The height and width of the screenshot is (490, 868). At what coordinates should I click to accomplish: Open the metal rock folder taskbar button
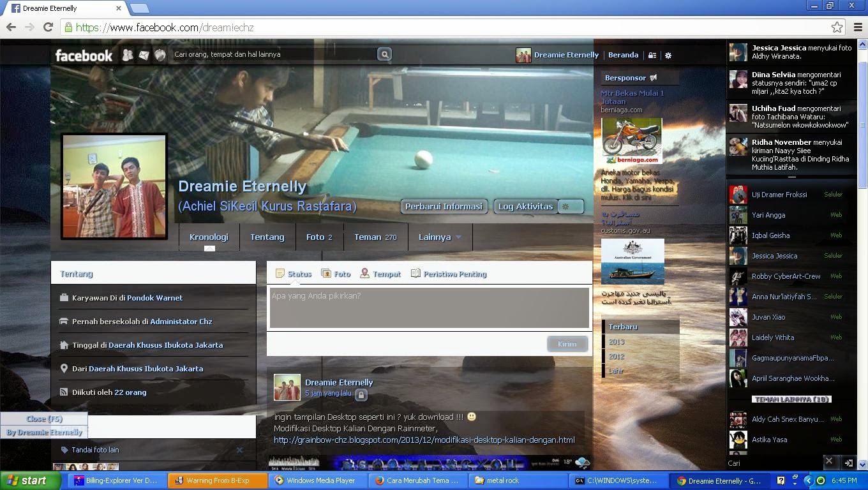tap(518, 480)
